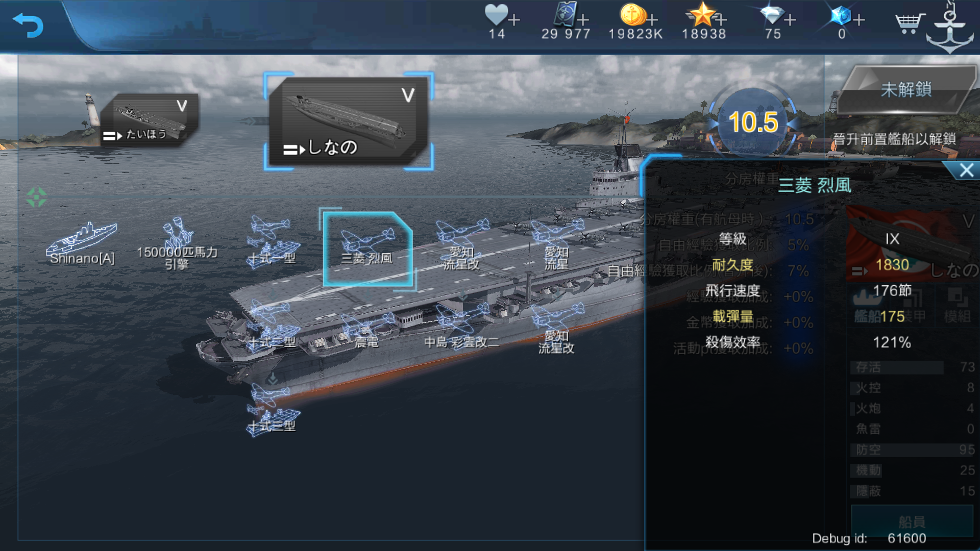
Task: Open the 船員 crew button
Action: click(x=912, y=521)
